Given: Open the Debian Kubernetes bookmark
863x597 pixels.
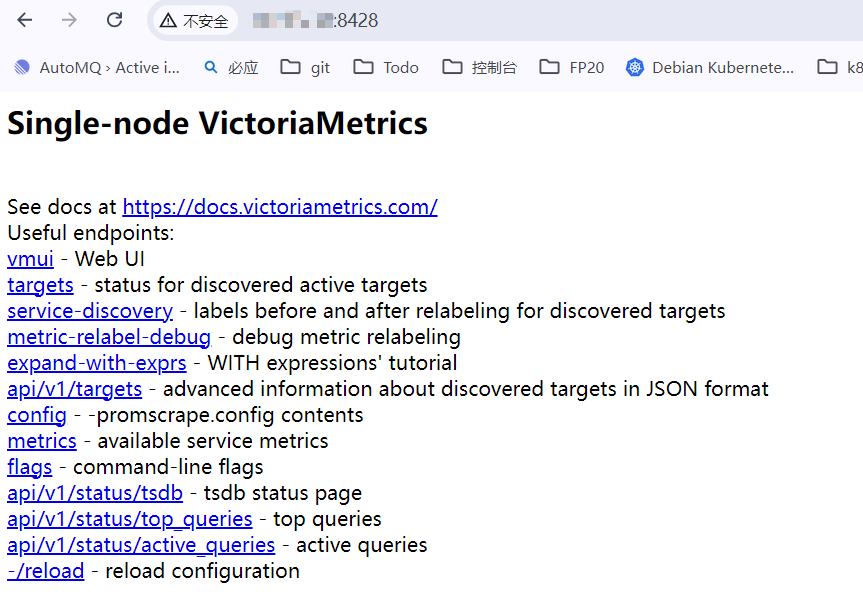Looking at the screenshot, I should (710, 67).
